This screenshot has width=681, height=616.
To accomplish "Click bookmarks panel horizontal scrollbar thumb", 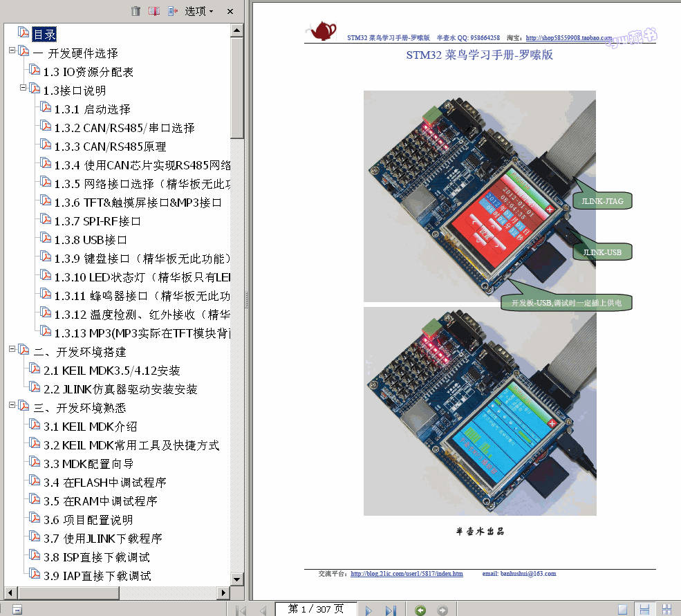I will click(68, 592).
